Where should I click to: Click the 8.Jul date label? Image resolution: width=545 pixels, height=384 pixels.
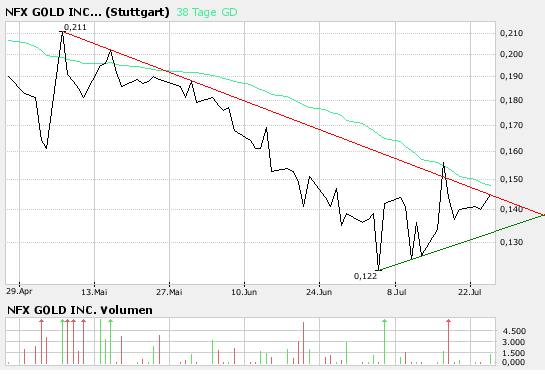click(397, 292)
